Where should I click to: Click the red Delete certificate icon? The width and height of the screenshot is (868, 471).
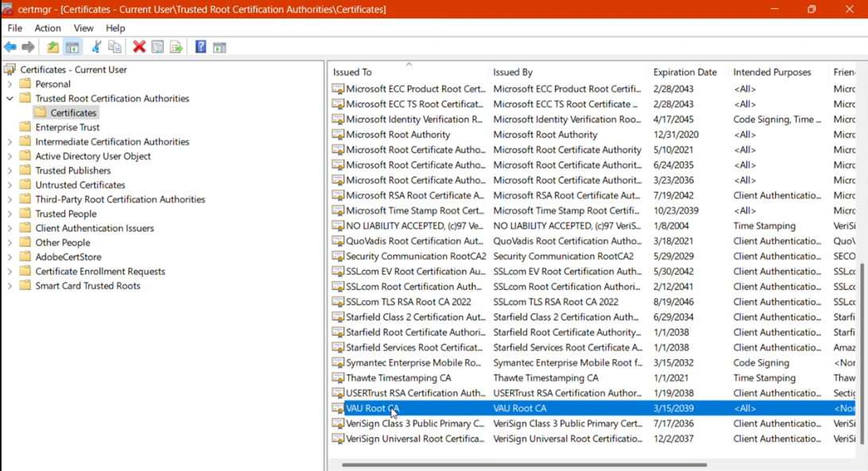click(x=138, y=46)
